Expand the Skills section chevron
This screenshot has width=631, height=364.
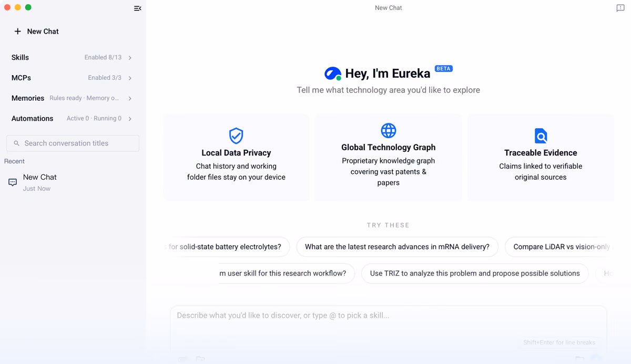point(130,58)
